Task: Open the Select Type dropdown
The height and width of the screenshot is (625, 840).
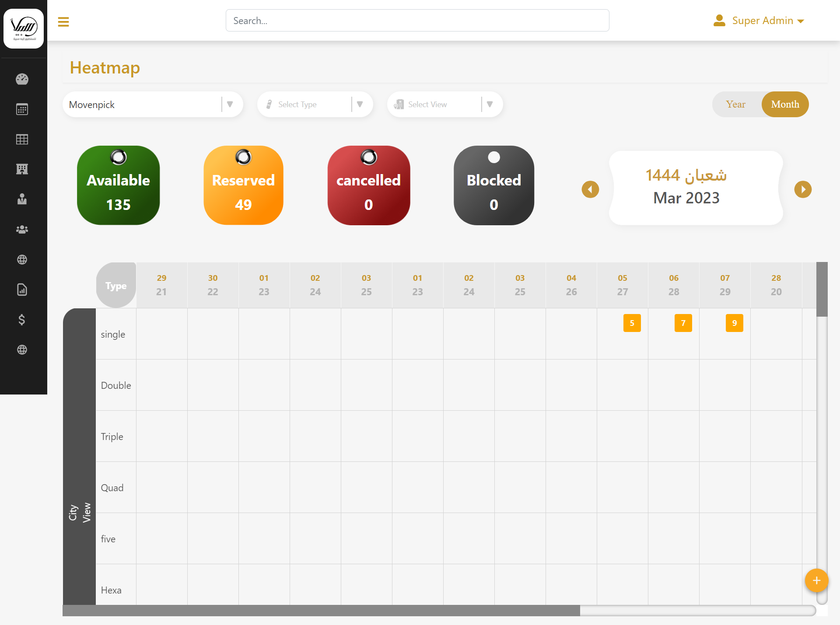Action: pos(315,105)
